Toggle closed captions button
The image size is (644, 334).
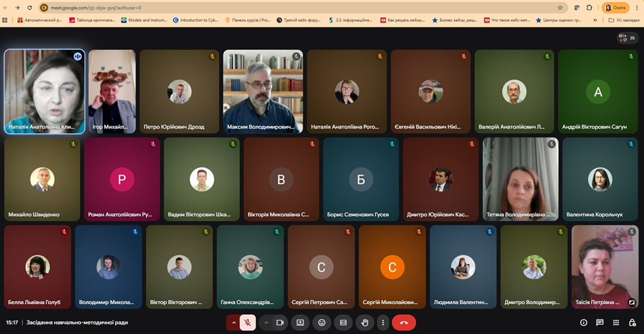(343, 323)
